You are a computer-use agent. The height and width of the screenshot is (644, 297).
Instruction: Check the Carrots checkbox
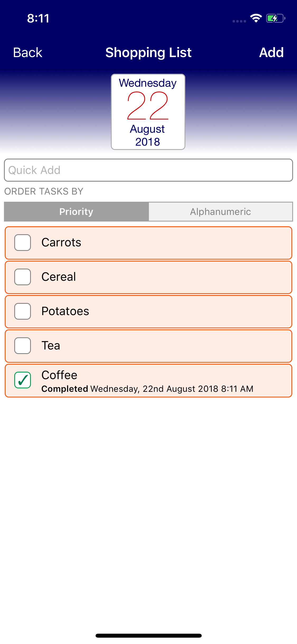click(x=23, y=242)
